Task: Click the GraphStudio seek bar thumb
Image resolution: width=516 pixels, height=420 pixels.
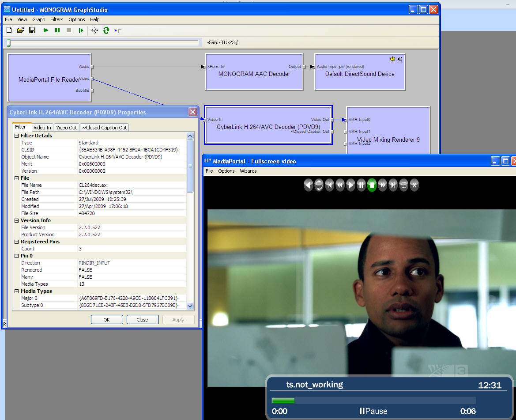Action: coord(9,43)
